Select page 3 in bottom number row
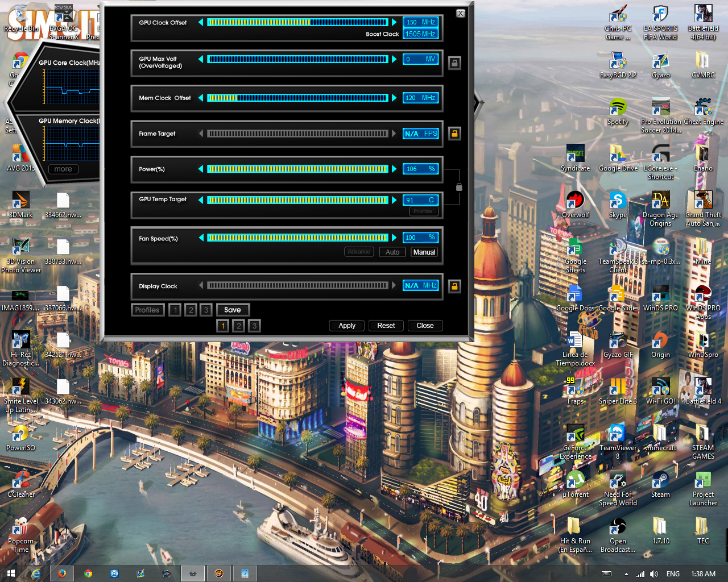The height and width of the screenshot is (582, 728). (x=254, y=326)
